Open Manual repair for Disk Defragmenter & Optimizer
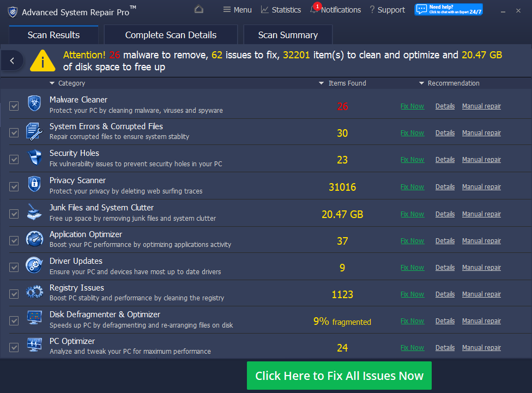The width and height of the screenshot is (532, 393). coord(481,321)
